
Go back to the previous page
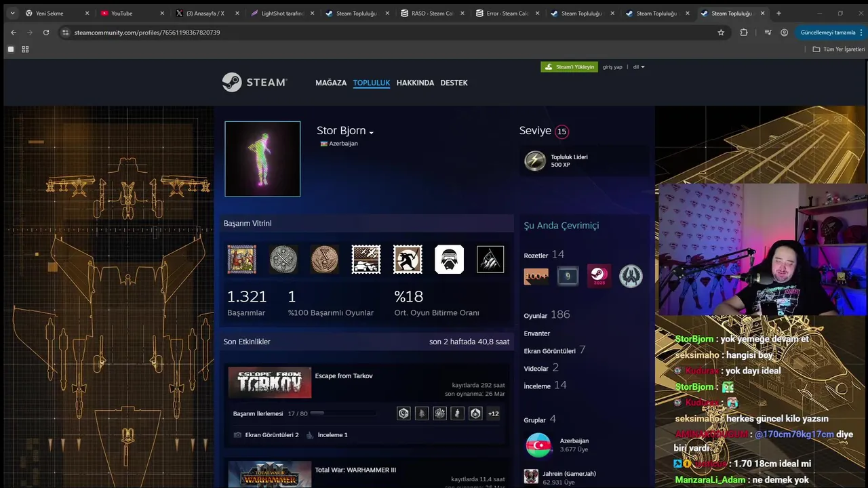click(x=14, y=33)
